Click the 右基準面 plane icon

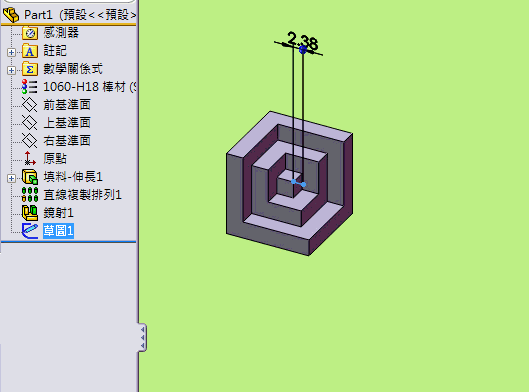point(30,141)
